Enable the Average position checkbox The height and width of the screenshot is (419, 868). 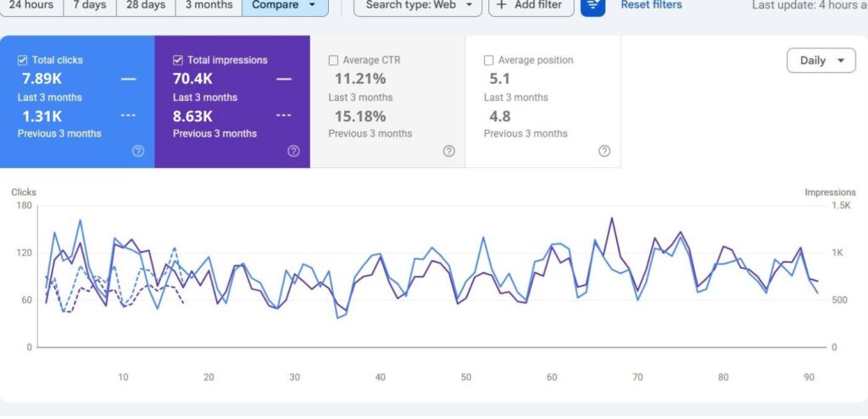(x=489, y=60)
